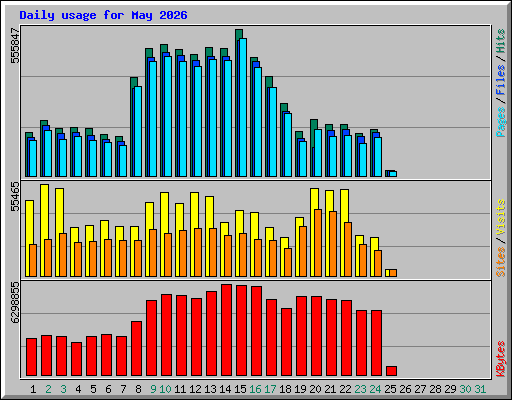Screen dimensions: 512x400
Task: Click day 24 on the x-axis
Action: coord(376,389)
